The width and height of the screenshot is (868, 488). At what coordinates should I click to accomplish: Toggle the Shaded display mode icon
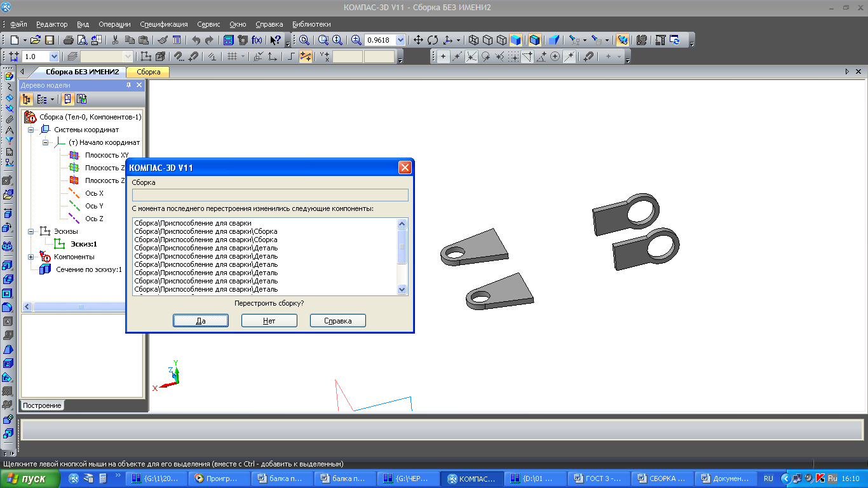click(x=515, y=40)
